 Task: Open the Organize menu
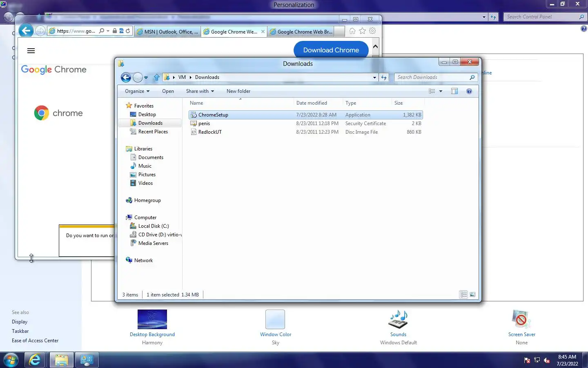pos(137,91)
